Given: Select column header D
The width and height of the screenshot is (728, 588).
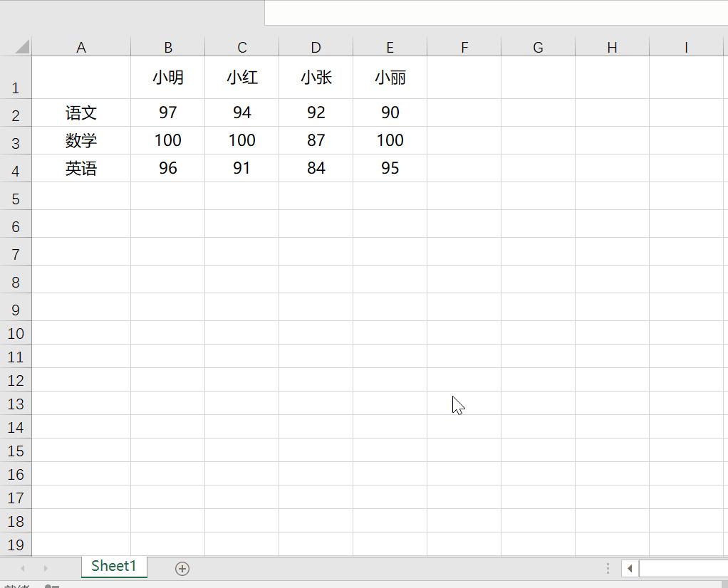Looking at the screenshot, I should (x=316, y=46).
